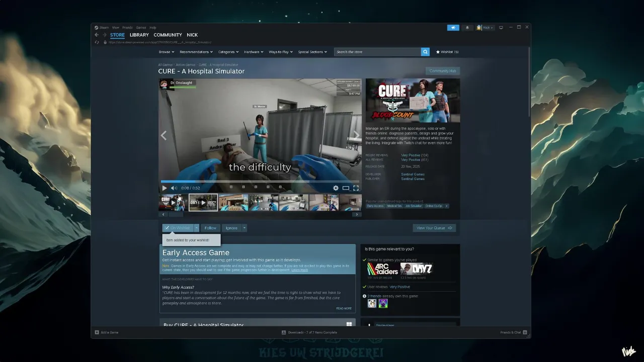
Task: Open the Help menu
Action: click(153, 28)
